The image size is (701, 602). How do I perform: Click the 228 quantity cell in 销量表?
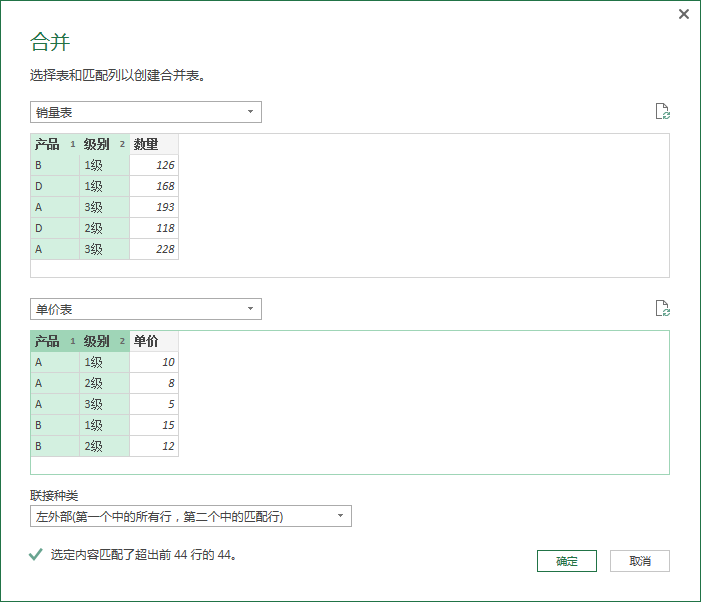coord(154,249)
